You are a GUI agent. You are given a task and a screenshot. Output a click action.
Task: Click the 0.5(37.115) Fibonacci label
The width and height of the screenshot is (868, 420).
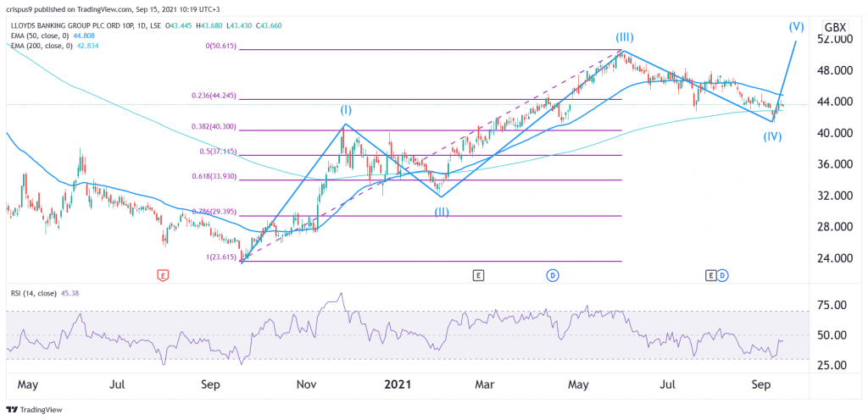pyautogui.click(x=216, y=152)
